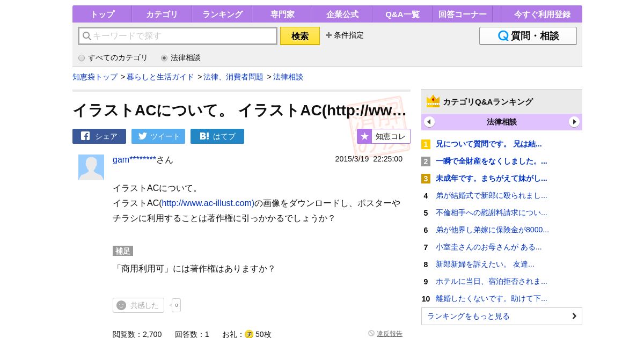Open the Q&A一覧 menu tab

pos(402,14)
